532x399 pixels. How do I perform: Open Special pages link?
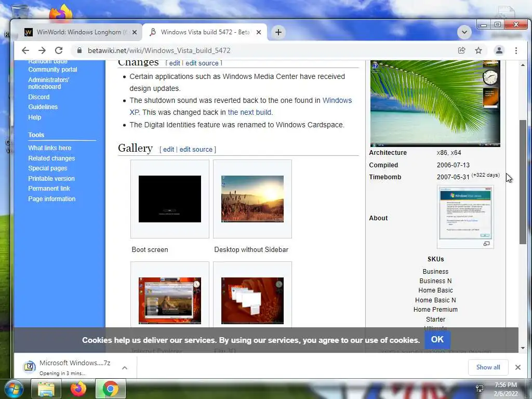(47, 168)
